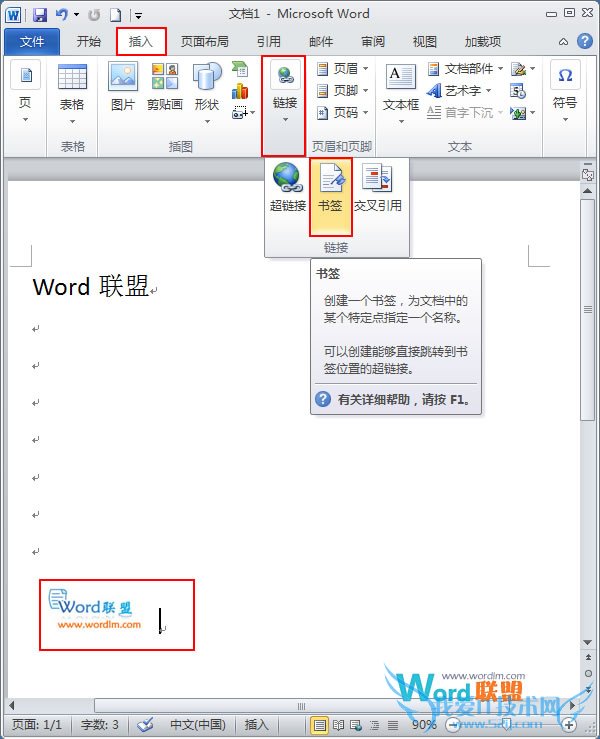Click the spelling check icon in status bar

tap(145, 724)
